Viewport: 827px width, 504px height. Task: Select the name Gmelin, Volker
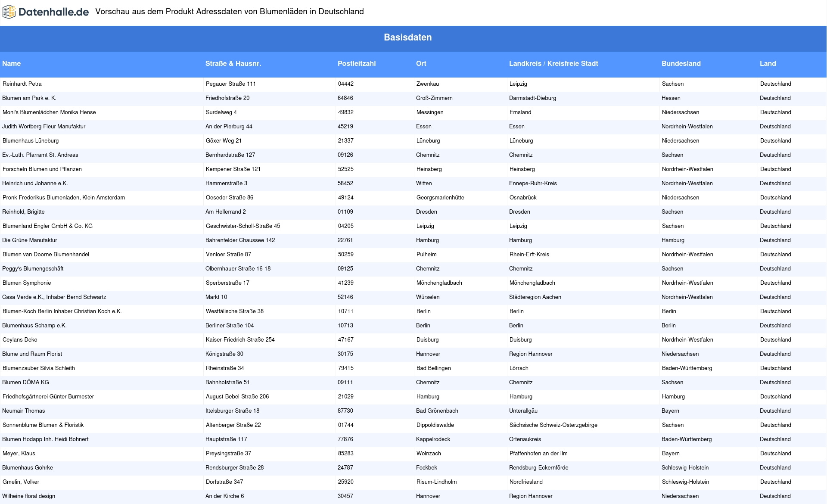(21, 482)
